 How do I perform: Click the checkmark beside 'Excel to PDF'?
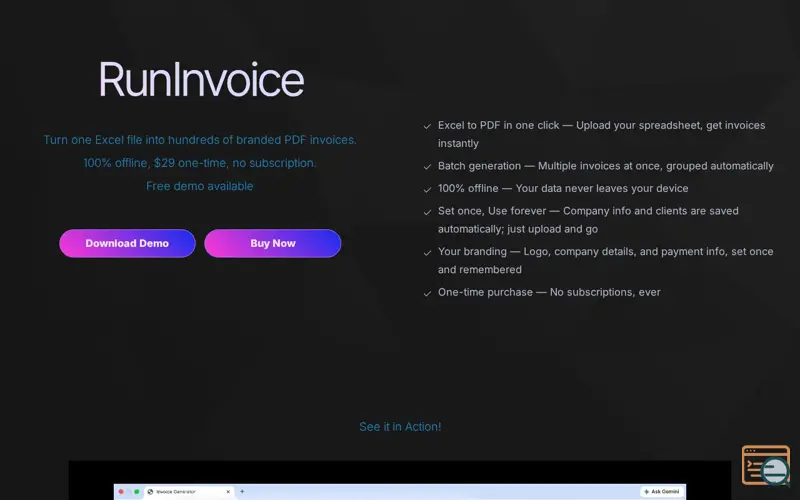(427, 126)
